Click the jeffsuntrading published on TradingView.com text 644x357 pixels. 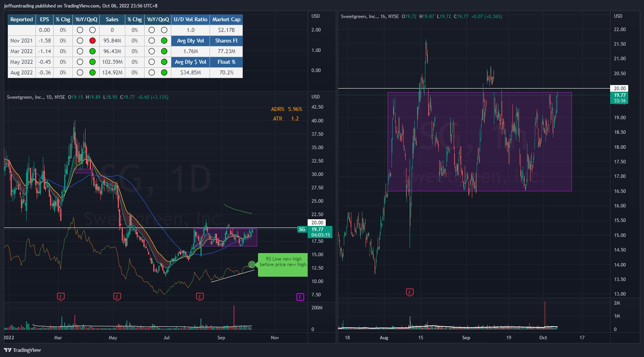[81, 6]
